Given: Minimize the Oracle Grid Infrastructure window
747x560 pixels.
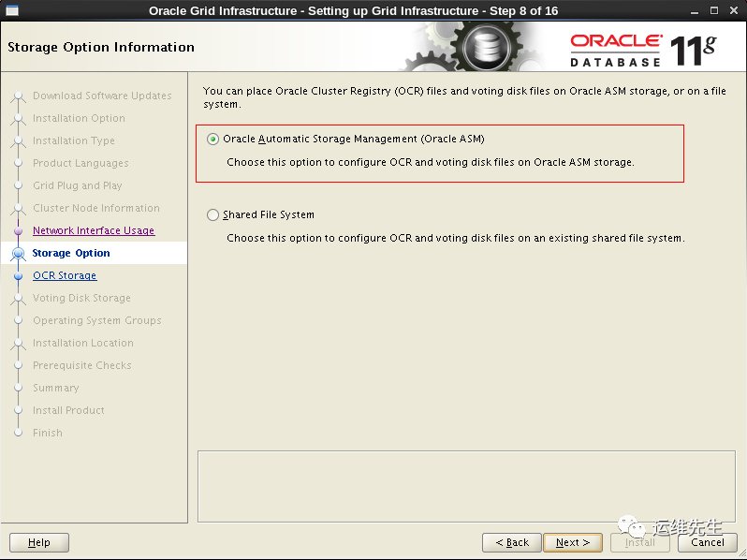Looking at the screenshot, I should pyautogui.click(x=695, y=10).
